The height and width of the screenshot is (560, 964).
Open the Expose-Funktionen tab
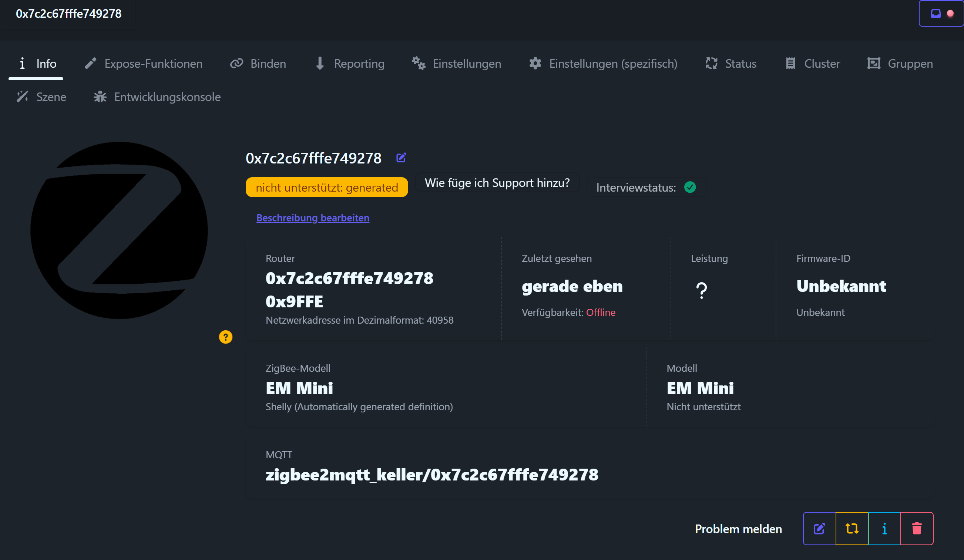[x=144, y=64]
